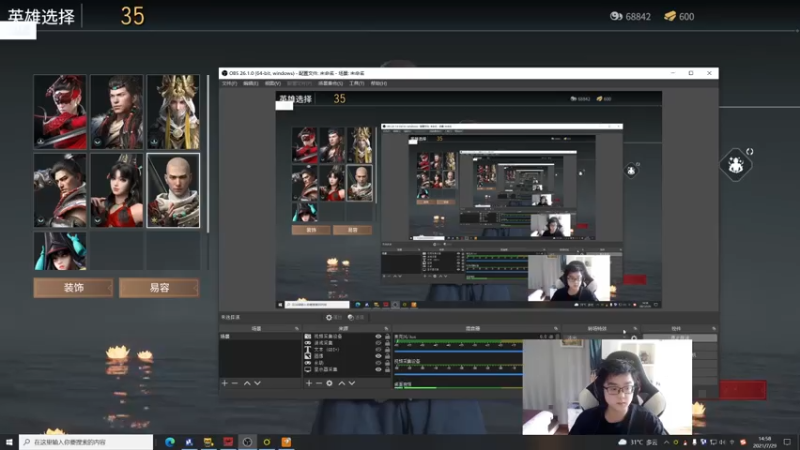The height and width of the screenshot is (450, 800).
Task: Remove source with the minus icon
Action: (x=319, y=383)
